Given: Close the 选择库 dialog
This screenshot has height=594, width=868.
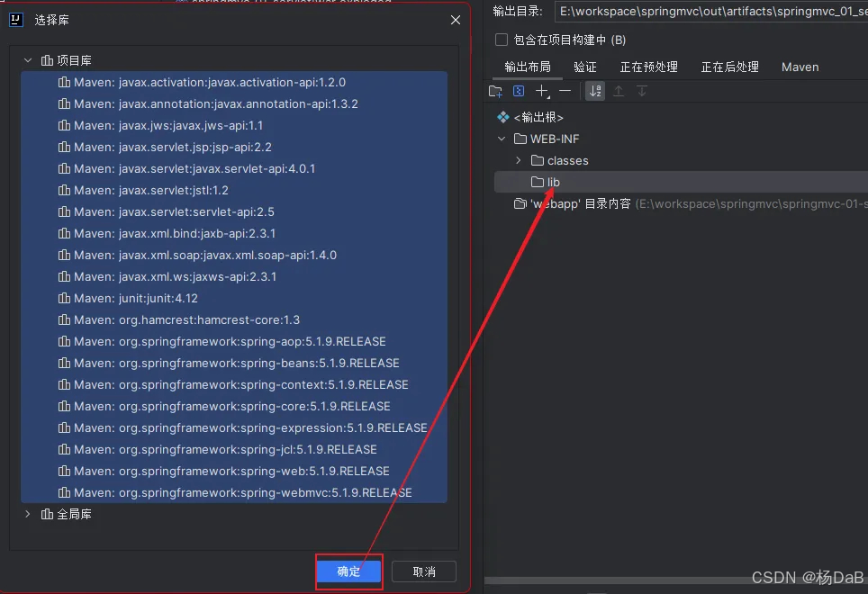Looking at the screenshot, I should (x=456, y=20).
